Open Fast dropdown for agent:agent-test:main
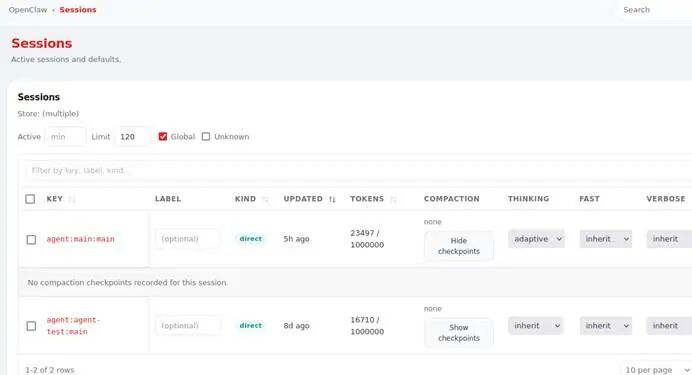 click(606, 326)
